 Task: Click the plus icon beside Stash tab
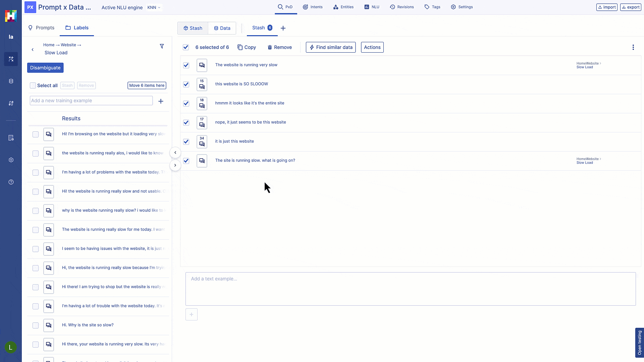pos(283,28)
